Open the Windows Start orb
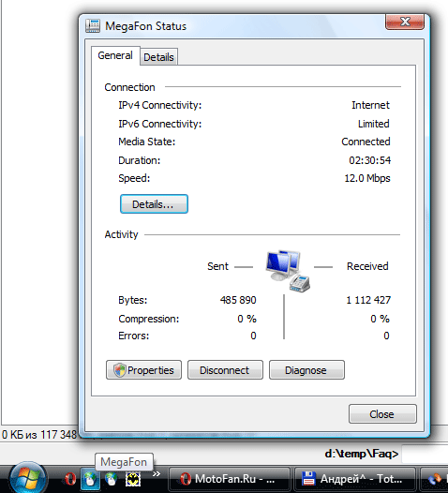The image size is (448, 493). pos(28,479)
